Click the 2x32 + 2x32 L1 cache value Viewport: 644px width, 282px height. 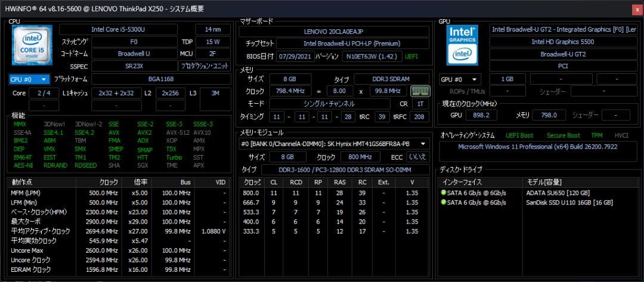[x=116, y=93]
